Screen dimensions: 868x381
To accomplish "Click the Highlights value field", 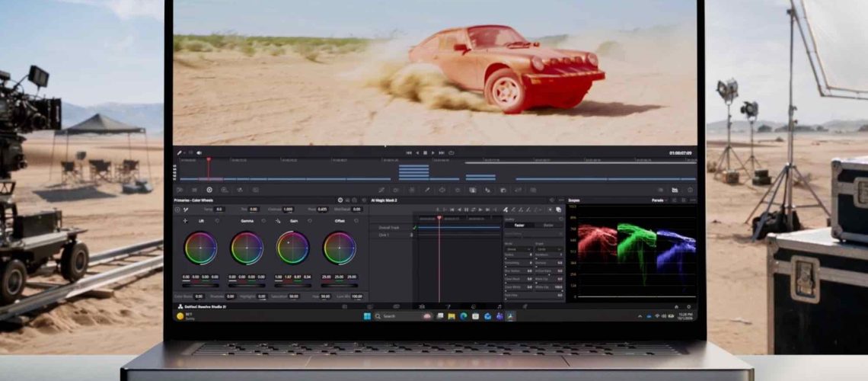I will pos(262,296).
